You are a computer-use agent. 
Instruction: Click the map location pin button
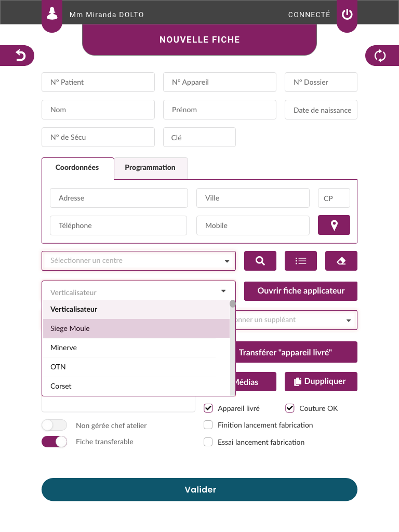[334, 225]
